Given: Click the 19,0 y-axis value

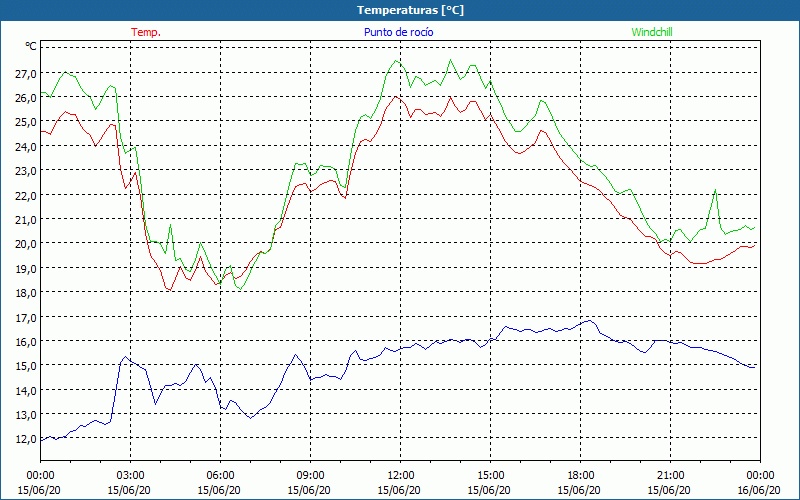Looking at the screenshot, I should click(x=25, y=269).
